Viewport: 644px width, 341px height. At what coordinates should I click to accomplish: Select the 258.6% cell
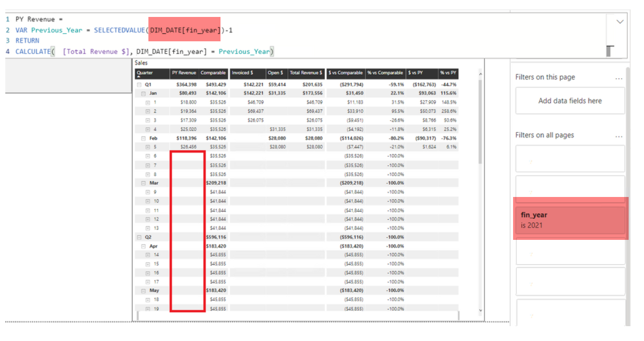pyautogui.click(x=449, y=111)
